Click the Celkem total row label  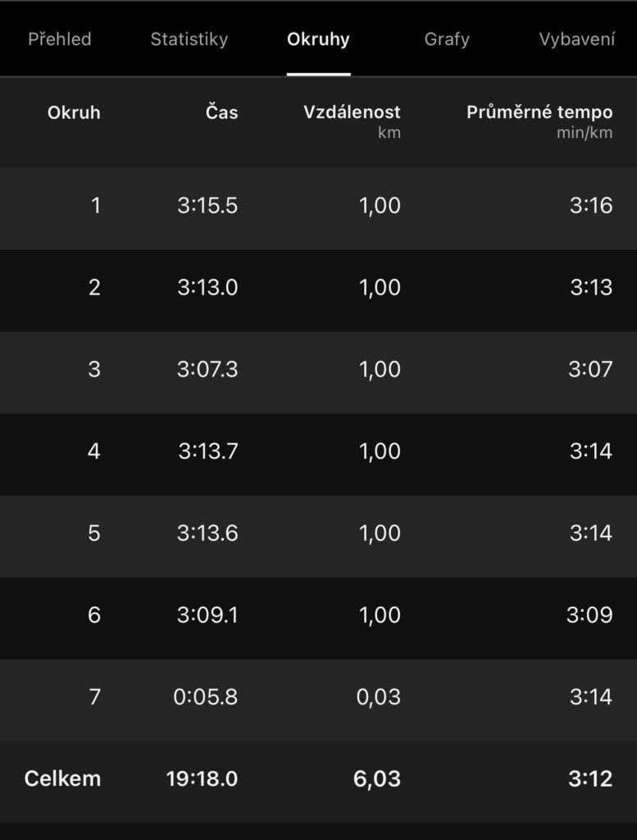click(x=62, y=778)
